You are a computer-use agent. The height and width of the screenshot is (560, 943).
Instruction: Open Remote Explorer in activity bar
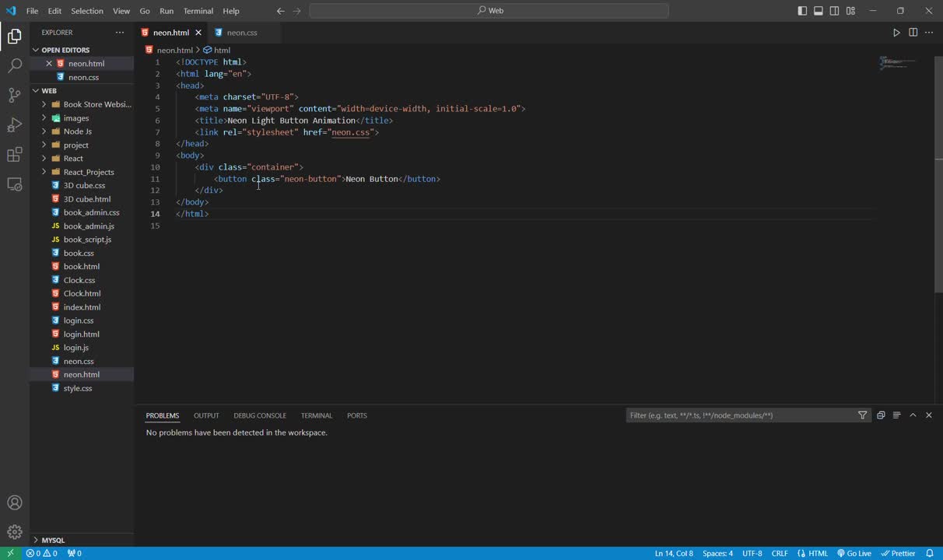coord(14,184)
